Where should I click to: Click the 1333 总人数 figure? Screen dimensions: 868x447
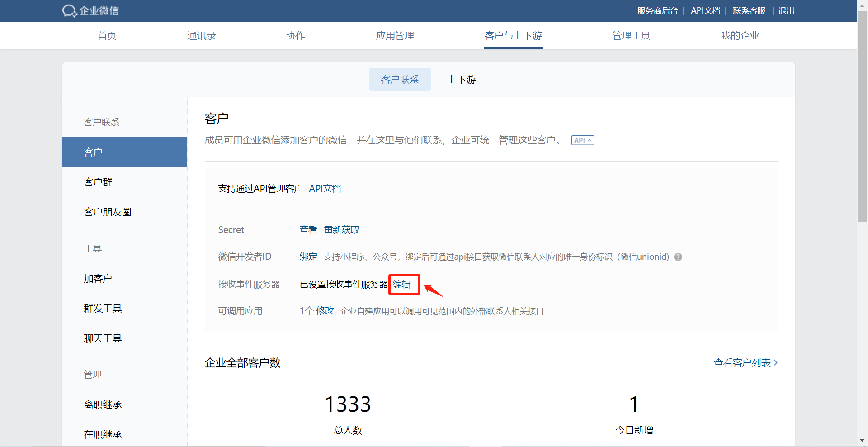348,404
